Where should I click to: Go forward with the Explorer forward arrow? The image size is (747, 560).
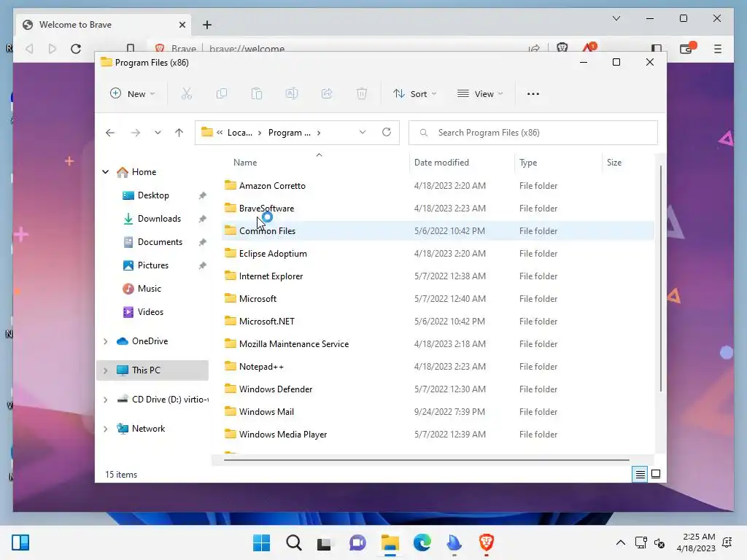click(x=135, y=133)
